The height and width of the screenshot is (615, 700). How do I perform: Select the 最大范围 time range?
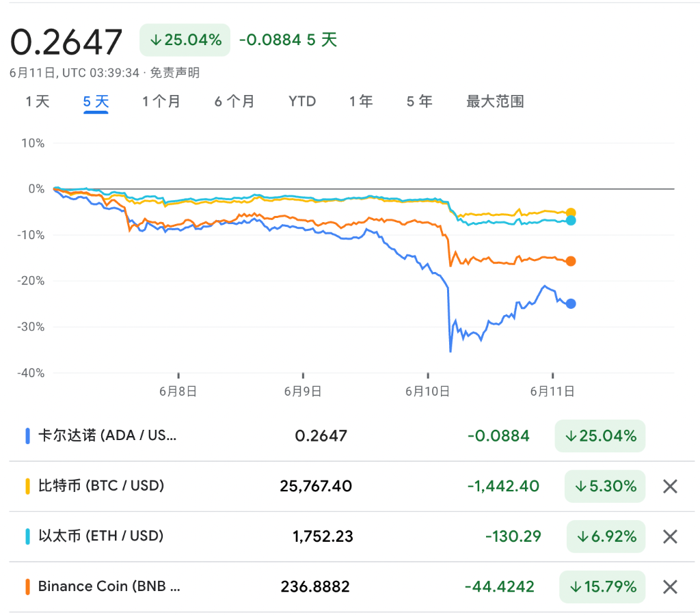495,101
